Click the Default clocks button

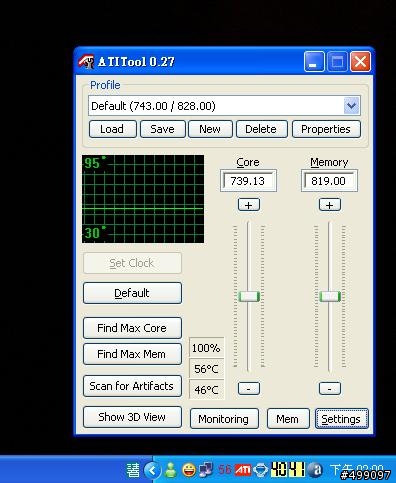(132, 293)
